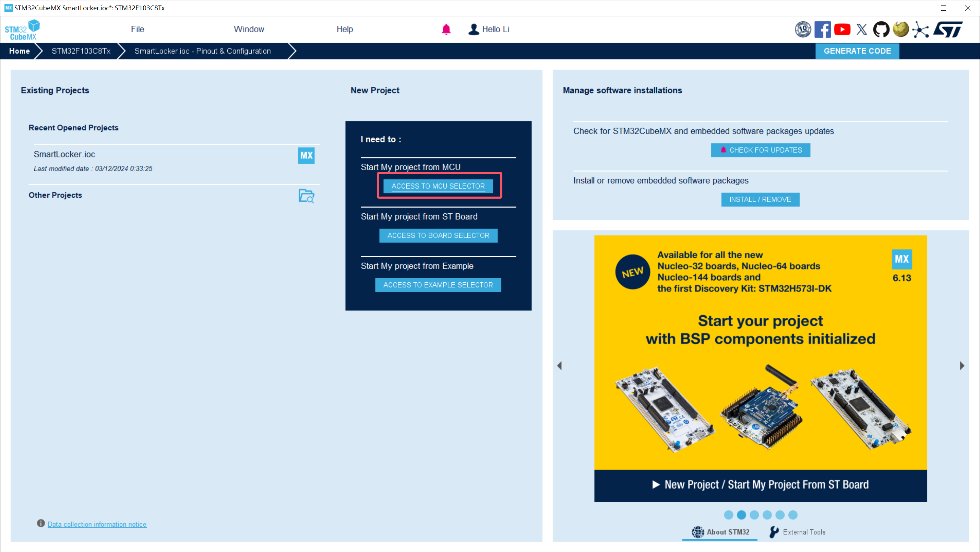Open recent project SmartLocker.ioc
Viewport: 980px width, 552px height.
[64, 154]
